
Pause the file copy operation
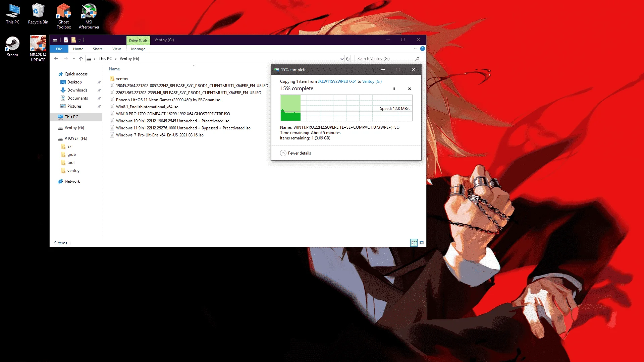(x=394, y=89)
